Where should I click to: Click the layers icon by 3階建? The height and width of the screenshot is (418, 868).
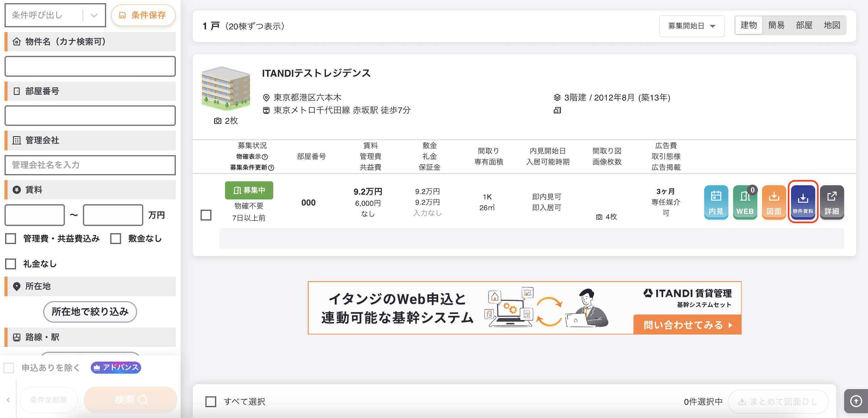click(557, 98)
